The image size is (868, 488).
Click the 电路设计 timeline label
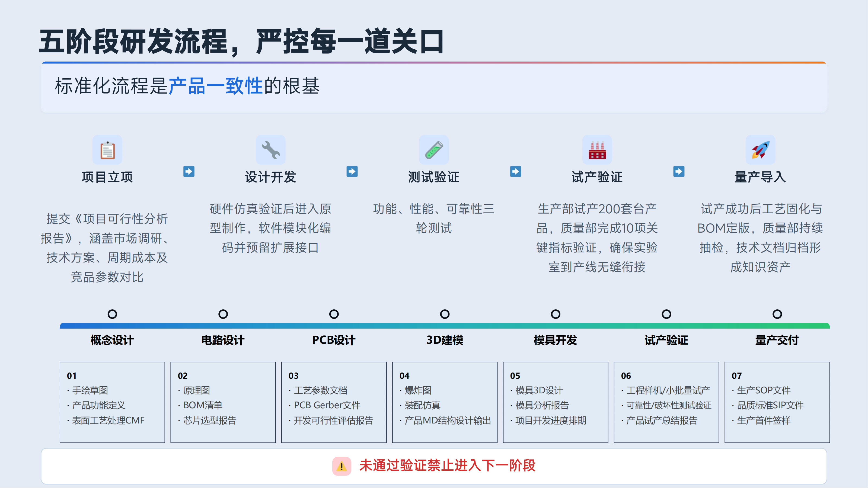tap(223, 340)
